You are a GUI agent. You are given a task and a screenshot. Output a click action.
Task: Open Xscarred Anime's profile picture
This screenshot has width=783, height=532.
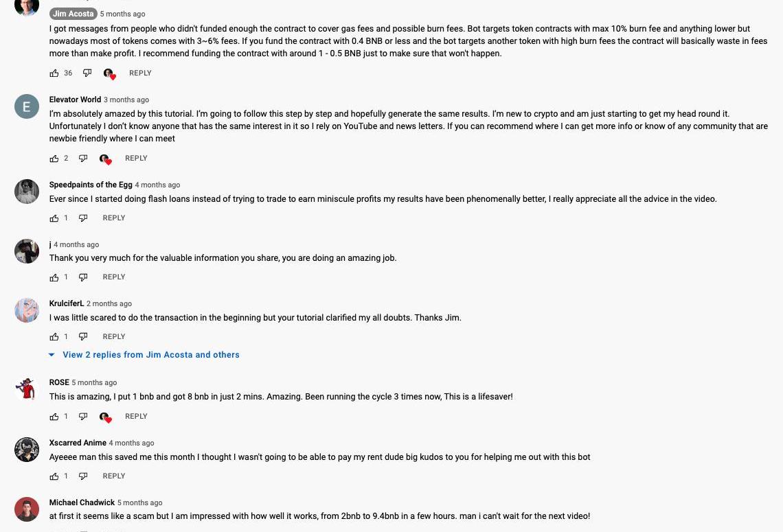coord(27,450)
